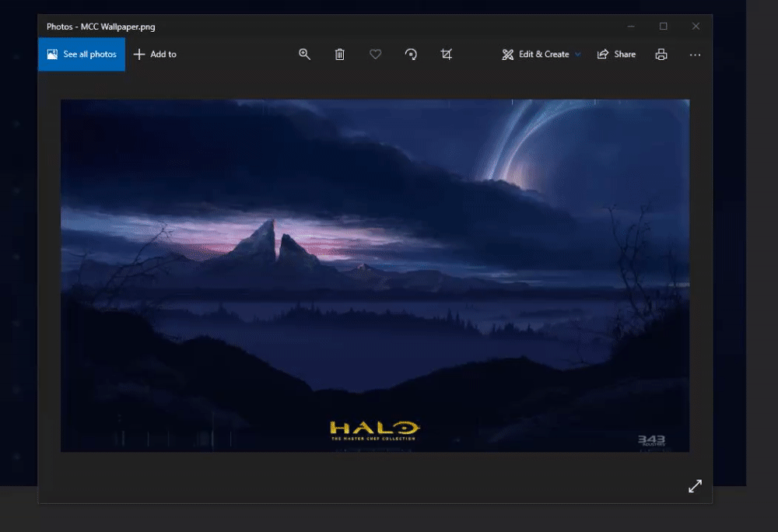The image size is (778, 532).
Task: Open the See more ellipsis menu
Action: 695,54
